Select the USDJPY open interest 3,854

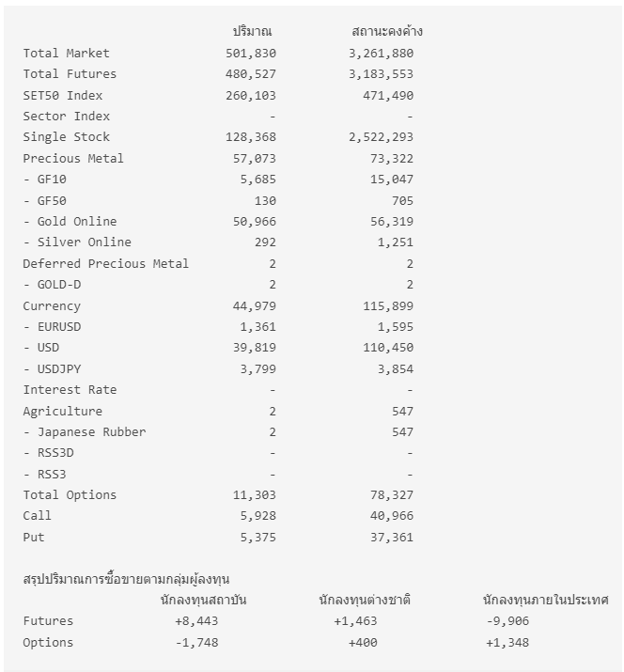click(x=395, y=369)
